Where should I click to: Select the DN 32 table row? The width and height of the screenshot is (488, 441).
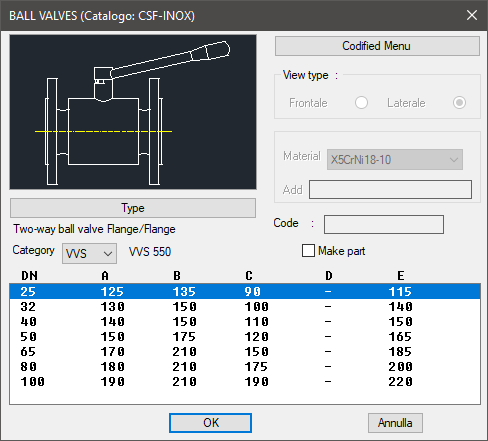point(245,307)
